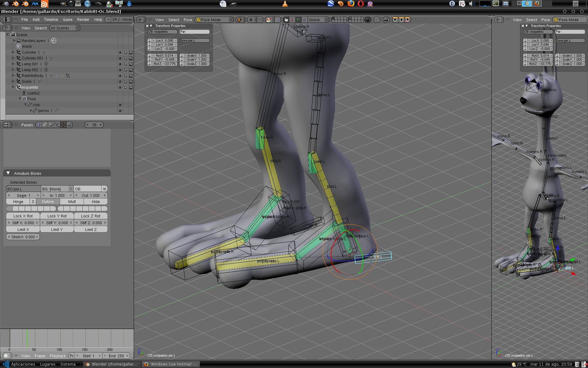Open the Logic context Pac-Man icon
588x368 pixels.
39,125
